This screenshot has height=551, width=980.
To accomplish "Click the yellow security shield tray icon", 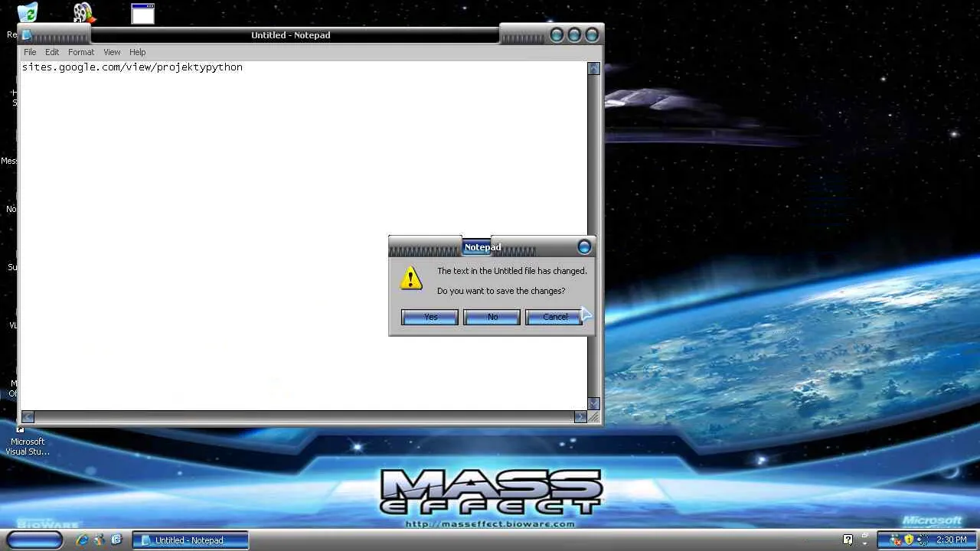I will (909, 540).
